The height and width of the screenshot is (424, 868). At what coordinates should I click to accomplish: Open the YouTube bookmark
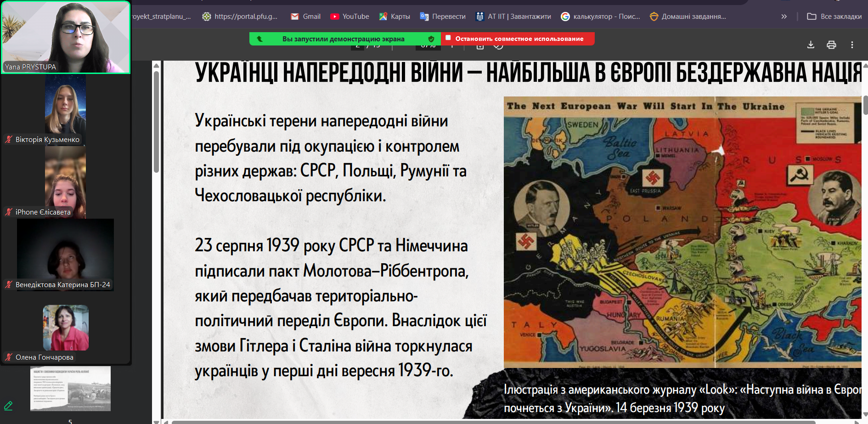click(350, 17)
